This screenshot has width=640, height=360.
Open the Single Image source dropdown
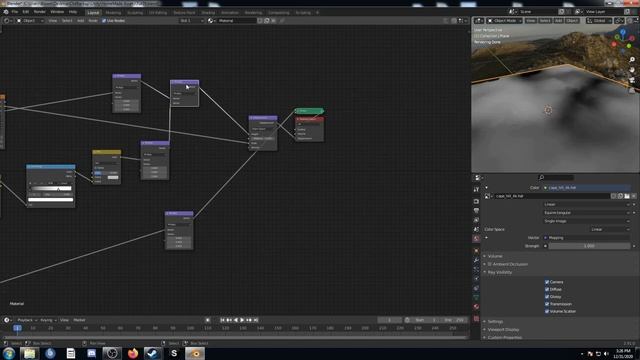point(587,221)
